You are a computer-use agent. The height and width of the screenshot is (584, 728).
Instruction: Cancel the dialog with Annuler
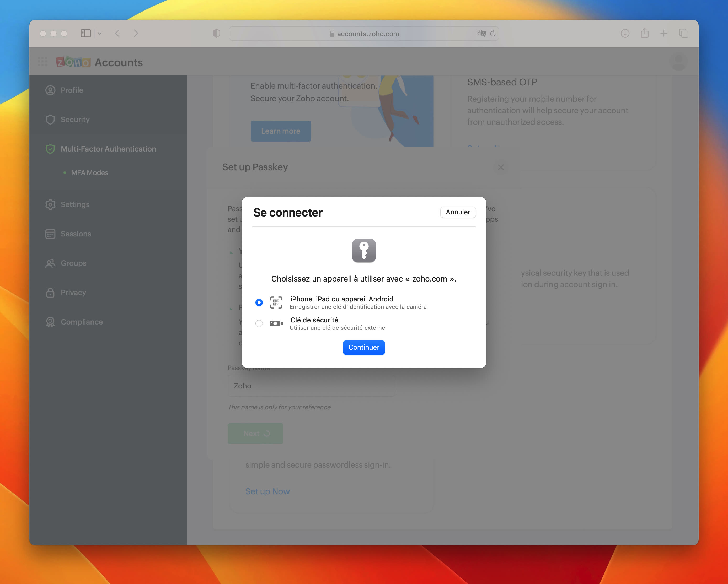click(x=458, y=212)
